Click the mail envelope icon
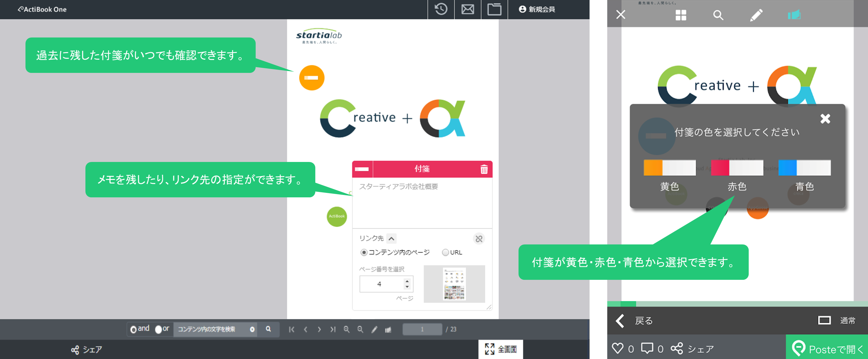The height and width of the screenshot is (359, 868). pos(467,9)
